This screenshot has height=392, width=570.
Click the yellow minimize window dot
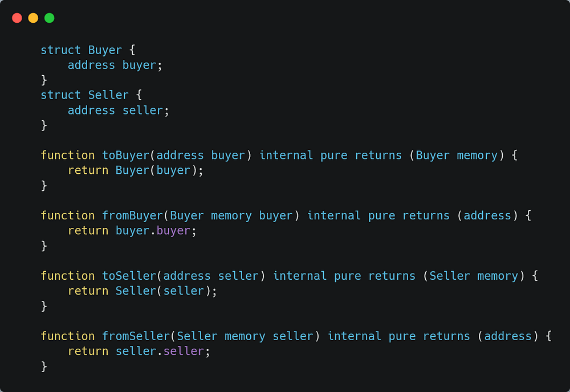pos(33,18)
